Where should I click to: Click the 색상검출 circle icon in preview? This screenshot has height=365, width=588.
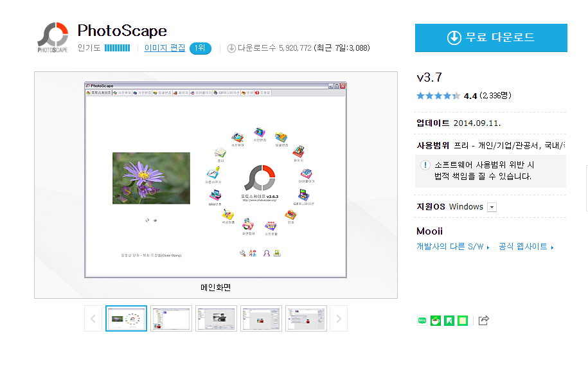(x=227, y=216)
